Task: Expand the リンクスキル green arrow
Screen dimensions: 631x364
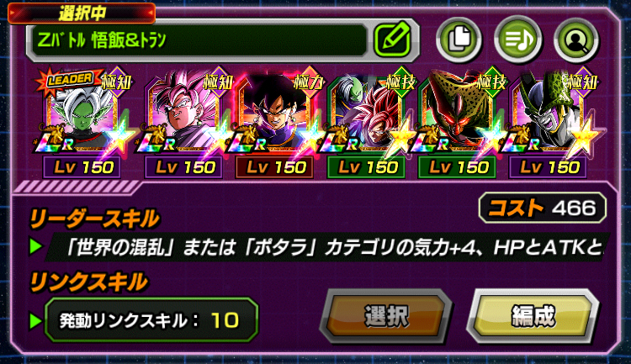Action: point(35,320)
